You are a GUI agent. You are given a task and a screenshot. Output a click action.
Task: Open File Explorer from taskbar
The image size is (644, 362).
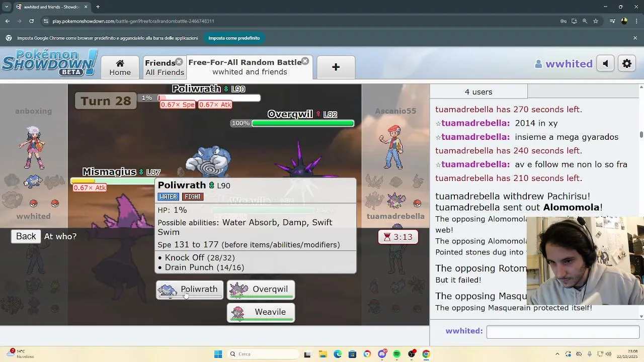(323, 354)
